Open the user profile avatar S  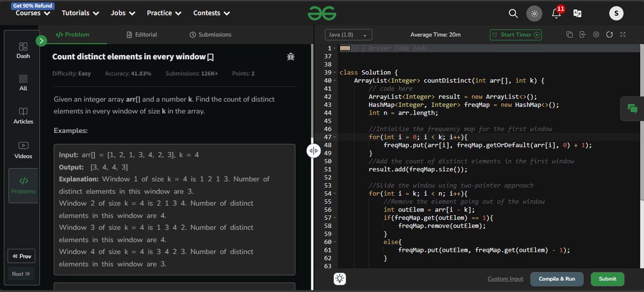tap(616, 13)
